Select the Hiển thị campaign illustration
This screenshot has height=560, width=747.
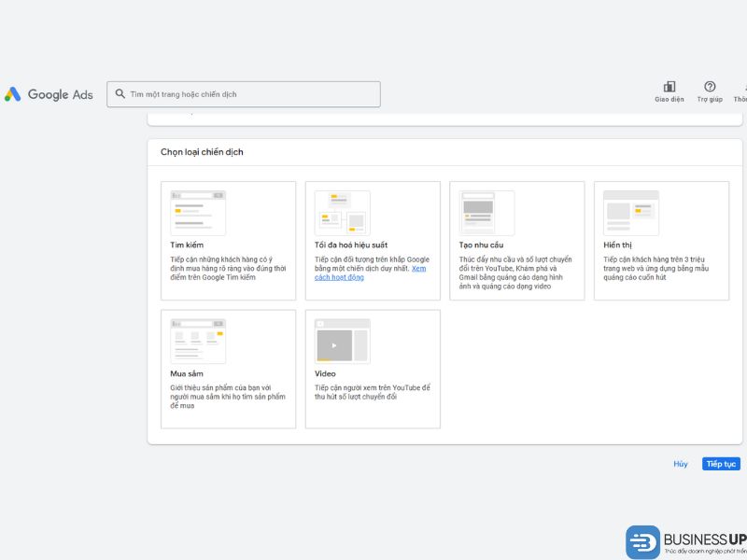[x=630, y=213]
